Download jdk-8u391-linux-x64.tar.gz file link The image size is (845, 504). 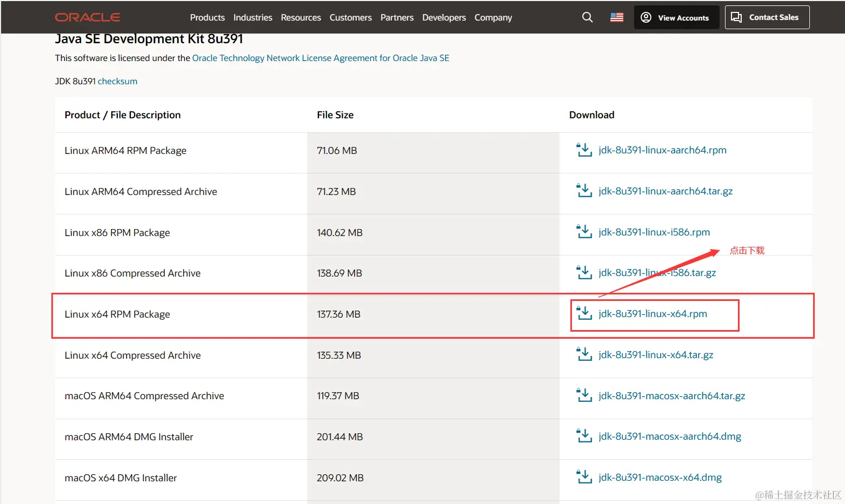pyautogui.click(x=656, y=355)
